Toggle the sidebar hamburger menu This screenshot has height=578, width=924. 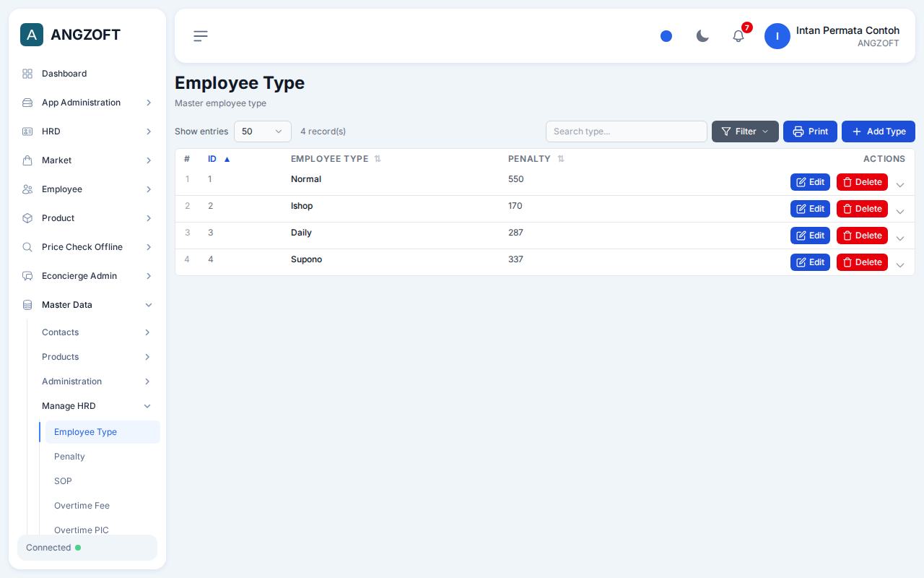coord(201,36)
